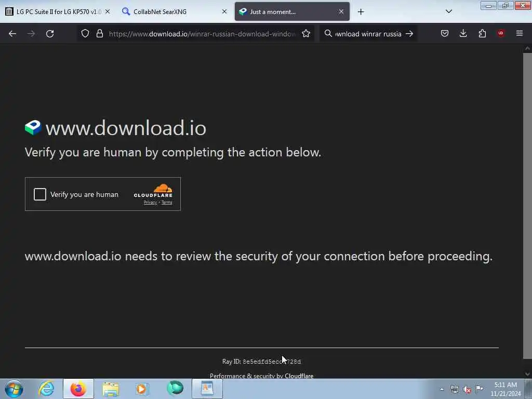Open the Extensions puzzle icon
532x399 pixels.
482,33
